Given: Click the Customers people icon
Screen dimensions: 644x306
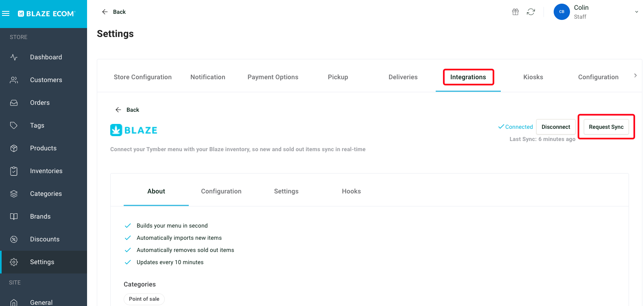Looking at the screenshot, I should tap(14, 80).
